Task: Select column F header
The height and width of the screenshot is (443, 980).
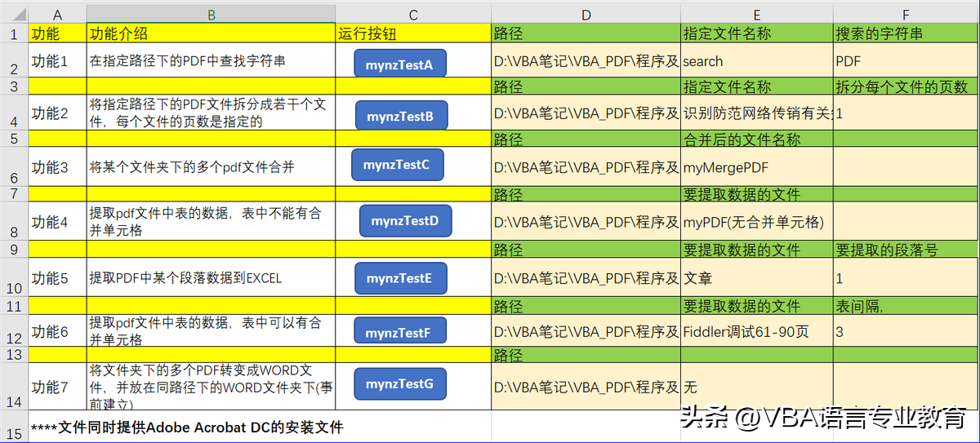Action: point(906,14)
